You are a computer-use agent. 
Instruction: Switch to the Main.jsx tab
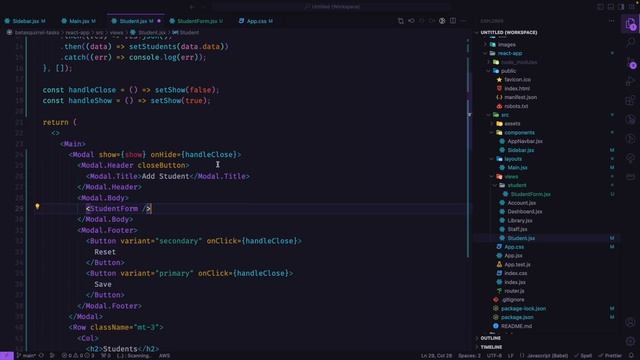click(79, 21)
